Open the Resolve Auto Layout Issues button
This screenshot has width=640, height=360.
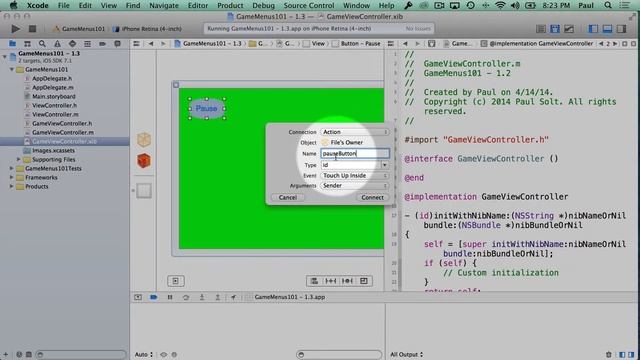tap(347, 281)
